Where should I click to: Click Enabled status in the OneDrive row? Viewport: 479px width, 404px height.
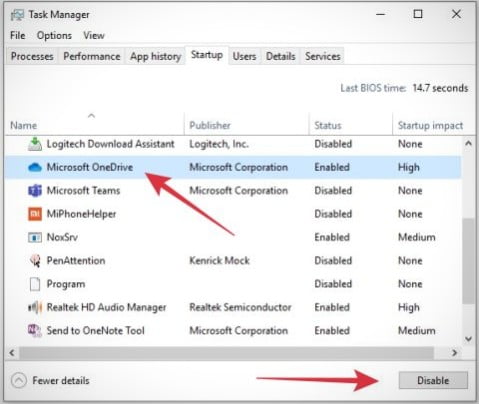[x=332, y=167]
